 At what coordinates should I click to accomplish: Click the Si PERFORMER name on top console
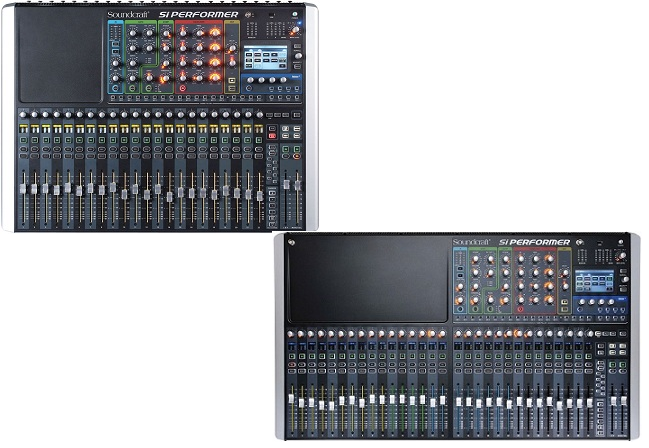(199, 14)
